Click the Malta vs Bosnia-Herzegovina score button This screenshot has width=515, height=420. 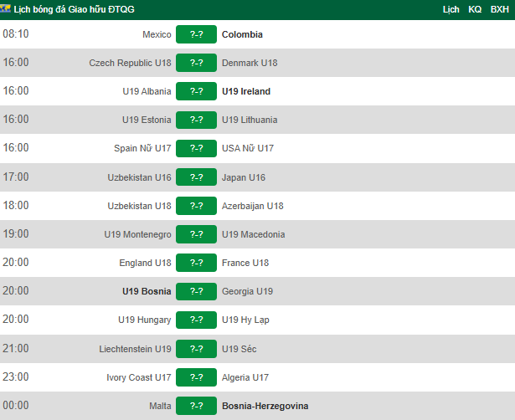[197, 406]
